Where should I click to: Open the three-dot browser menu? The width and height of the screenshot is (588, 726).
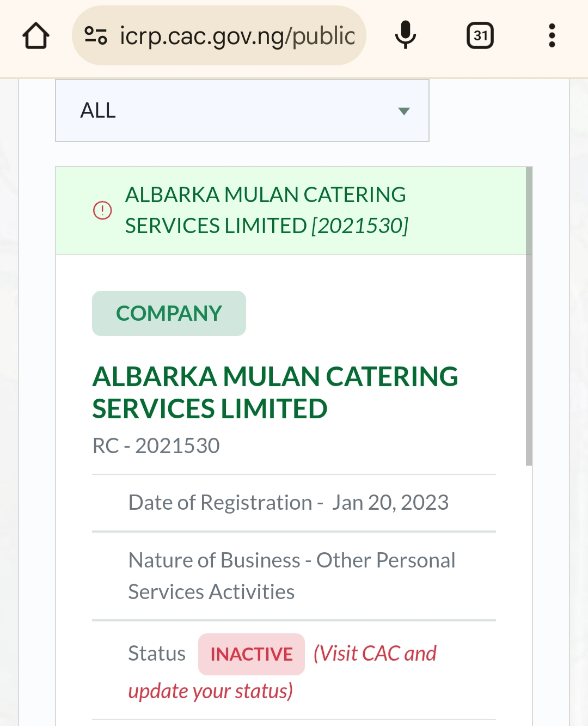click(x=552, y=36)
